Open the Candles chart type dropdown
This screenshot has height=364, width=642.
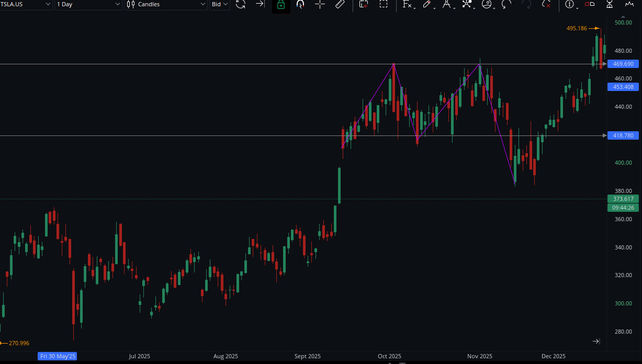(x=166, y=4)
